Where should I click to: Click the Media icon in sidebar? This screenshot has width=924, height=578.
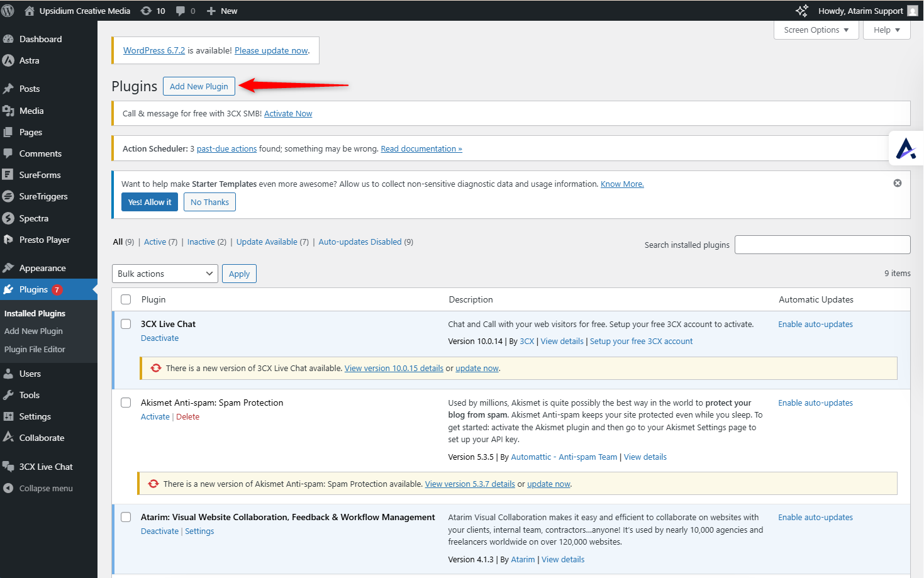(8, 111)
